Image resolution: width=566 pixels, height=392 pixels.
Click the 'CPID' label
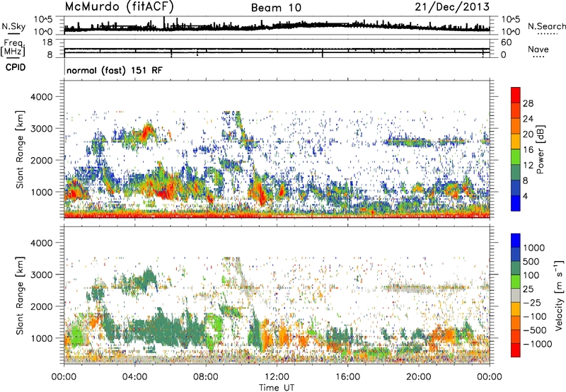click(15, 67)
